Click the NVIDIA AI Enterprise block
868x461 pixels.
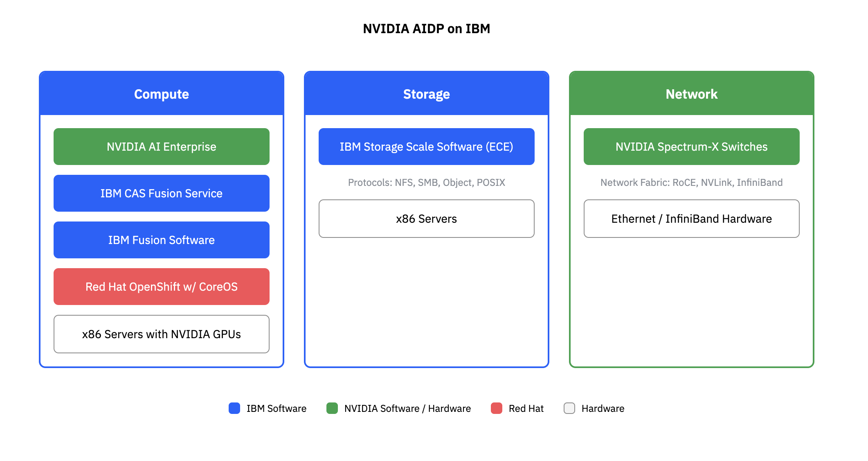(x=162, y=147)
